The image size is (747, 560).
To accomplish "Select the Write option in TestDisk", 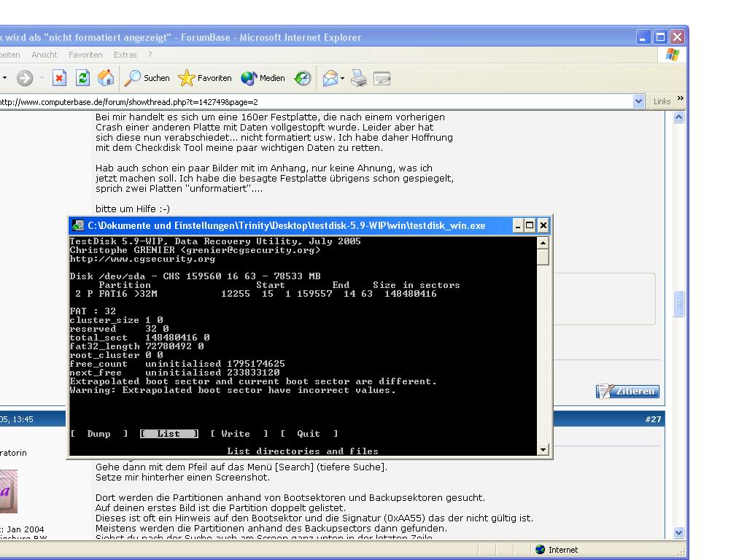I will [x=239, y=434].
